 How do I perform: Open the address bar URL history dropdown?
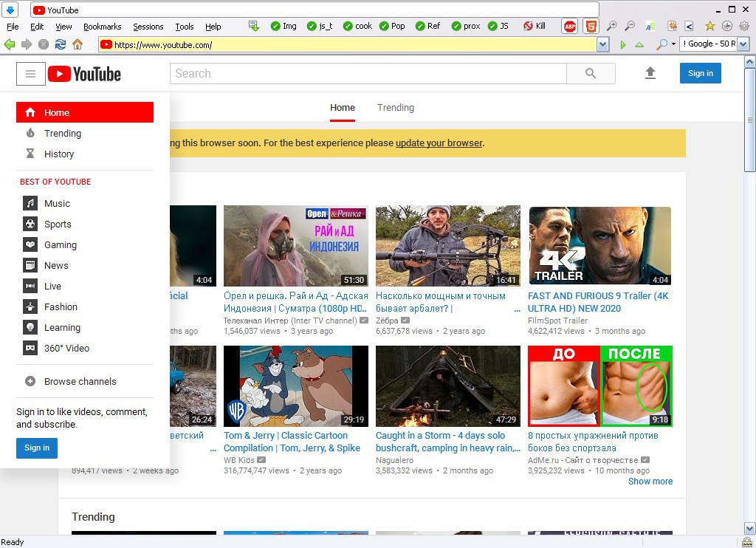pyautogui.click(x=602, y=45)
